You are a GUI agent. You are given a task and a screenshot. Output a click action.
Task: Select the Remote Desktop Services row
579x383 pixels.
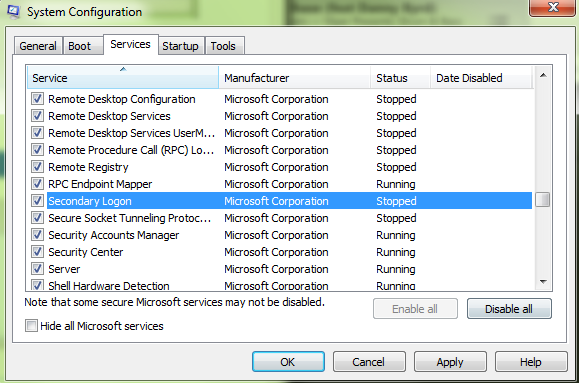(280, 116)
